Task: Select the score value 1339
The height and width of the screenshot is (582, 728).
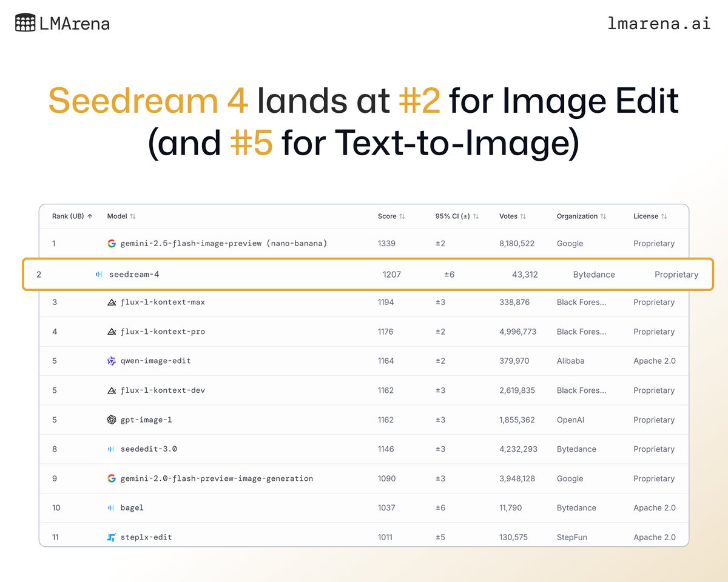Action: coord(386,243)
